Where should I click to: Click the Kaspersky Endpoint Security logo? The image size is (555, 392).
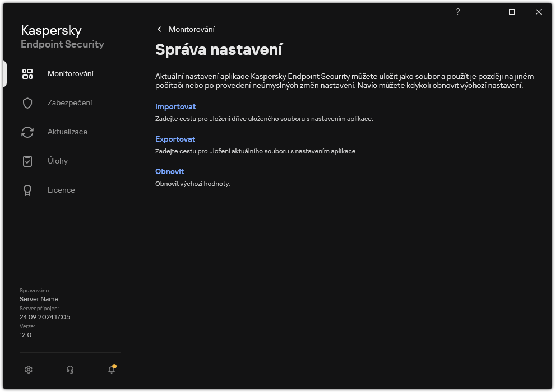point(62,36)
